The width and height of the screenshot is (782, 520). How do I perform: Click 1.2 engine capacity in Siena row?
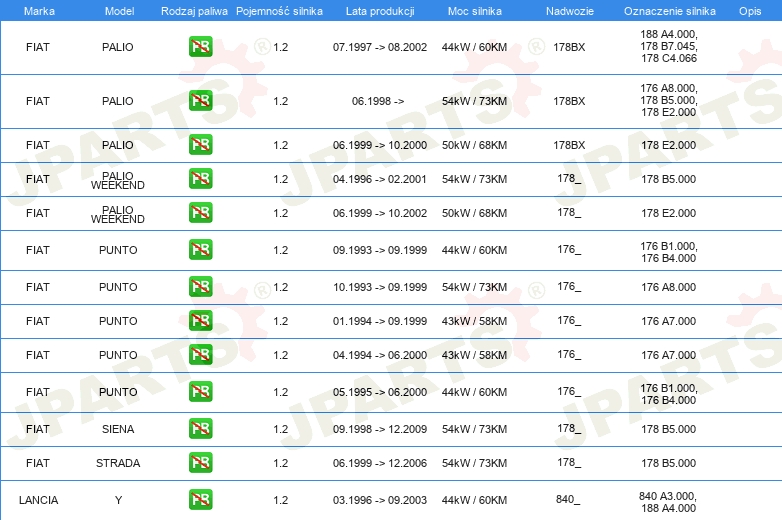click(281, 429)
